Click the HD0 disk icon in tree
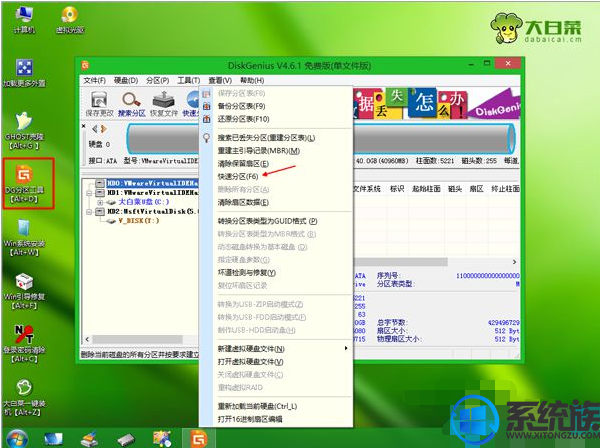The height and width of the screenshot is (448, 600). coord(100,183)
